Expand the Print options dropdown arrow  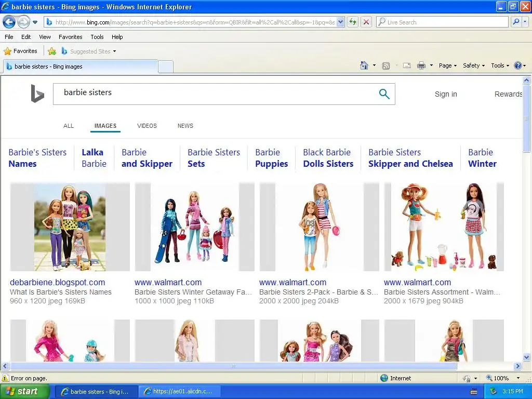(x=431, y=65)
